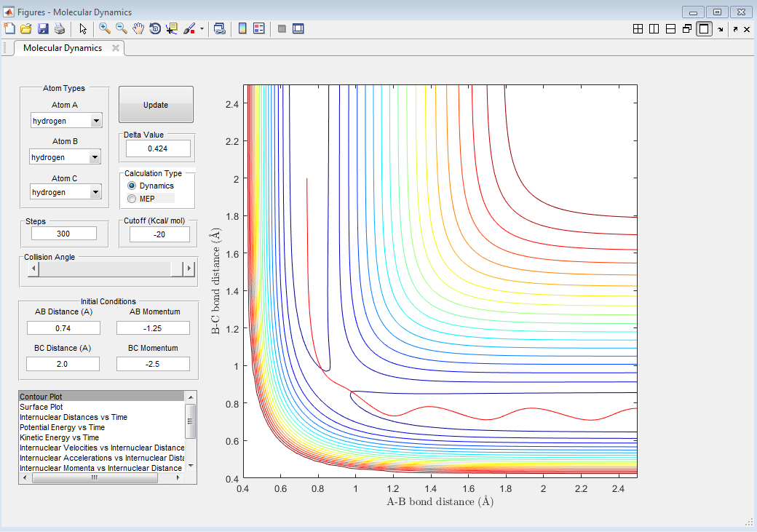Select the MEP calculation type
757x532 pixels.
pyautogui.click(x=132, y=199)
